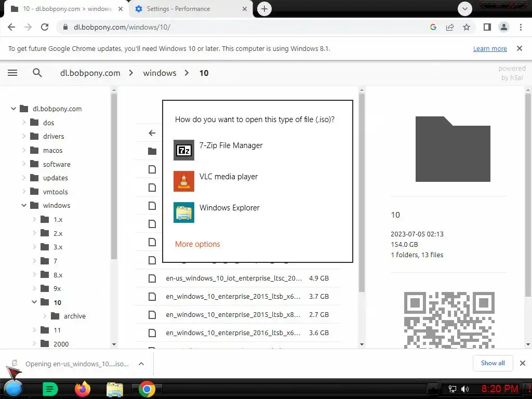Collapse the dl.bobpony.com tree root

pyautogui.click(x=14, y=109)
